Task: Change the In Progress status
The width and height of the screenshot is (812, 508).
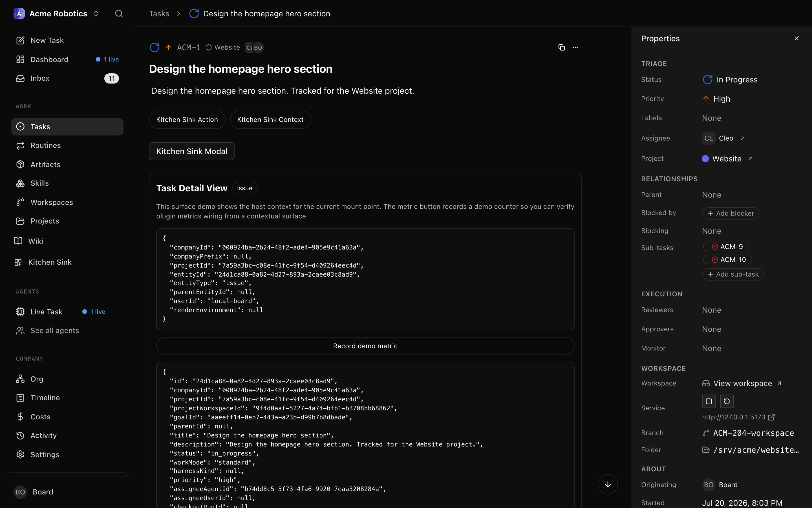Action: 730,80
